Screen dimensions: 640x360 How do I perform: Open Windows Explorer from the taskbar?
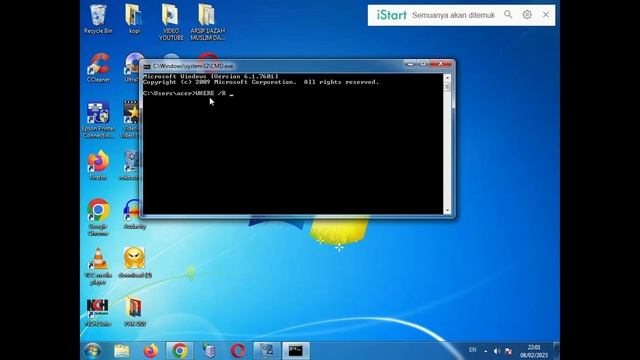click(x=122, y=351)
